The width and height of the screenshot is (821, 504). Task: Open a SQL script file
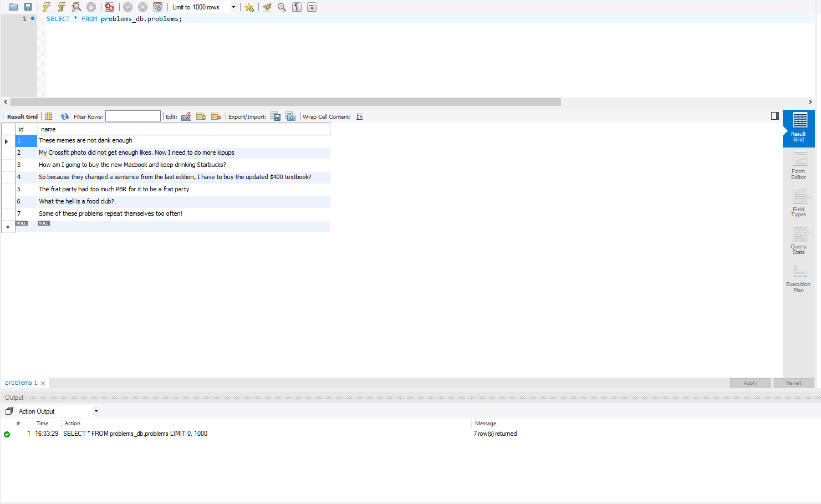pos(13,7)
